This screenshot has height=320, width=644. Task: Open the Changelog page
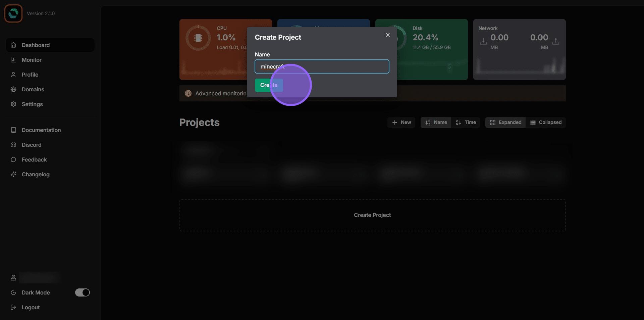pos(50,174)
